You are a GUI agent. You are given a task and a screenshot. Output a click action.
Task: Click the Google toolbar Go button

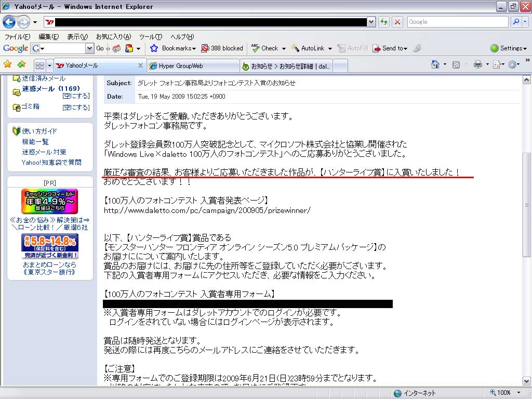(100, 48)
